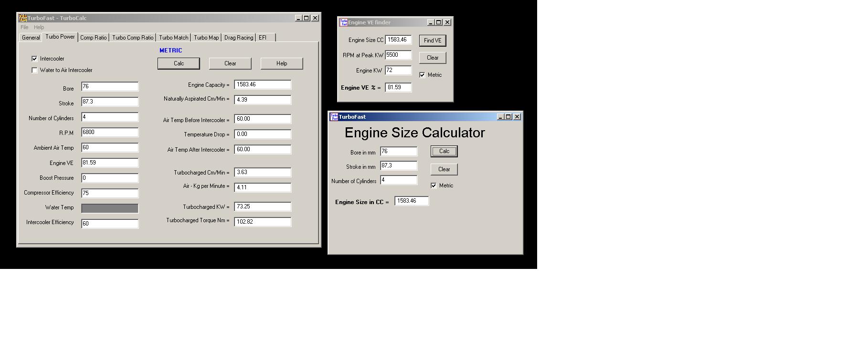The height and width of the screenshot is (360, 868).
Task: Click the R.P.M input field
Action: point(110,132)
